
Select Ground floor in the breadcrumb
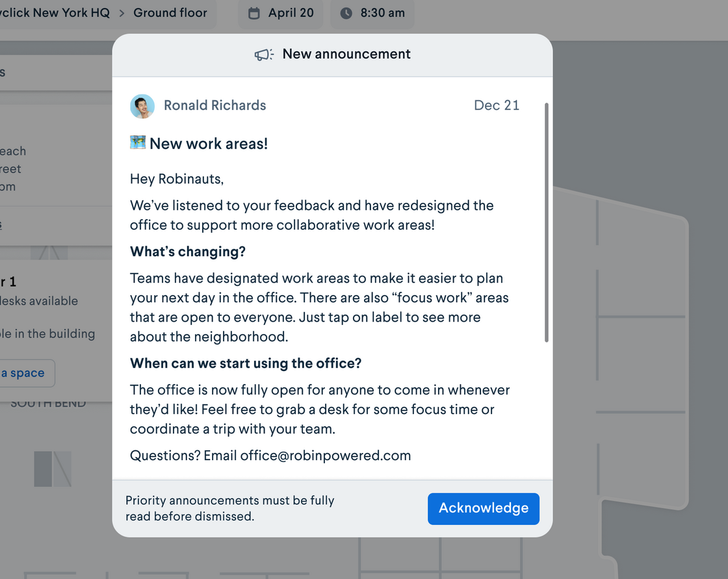170,12
